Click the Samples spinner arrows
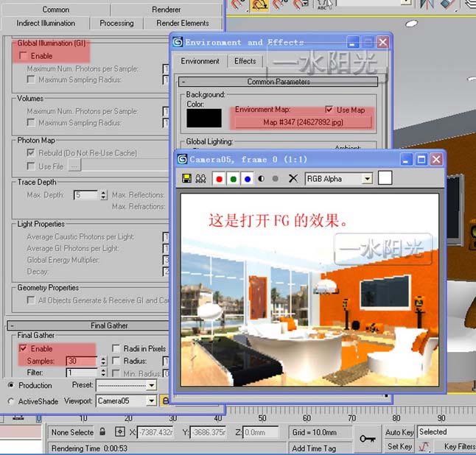 click(103, 361)
